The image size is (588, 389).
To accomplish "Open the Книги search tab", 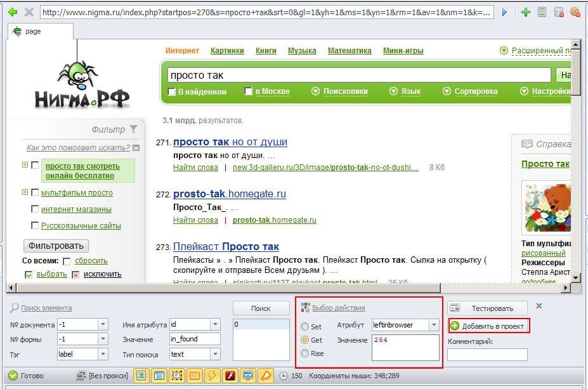I will click(x=266, y=51).
